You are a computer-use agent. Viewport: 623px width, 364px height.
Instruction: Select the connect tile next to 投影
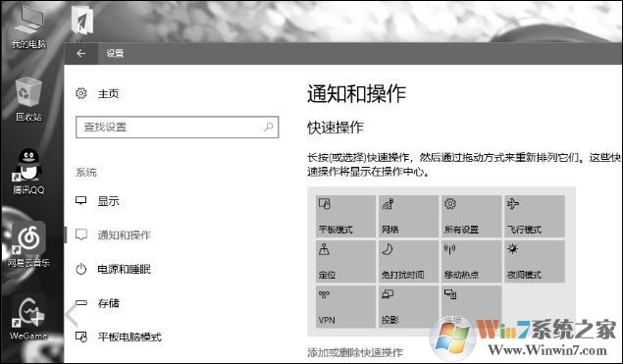click(x=472, y=307)
